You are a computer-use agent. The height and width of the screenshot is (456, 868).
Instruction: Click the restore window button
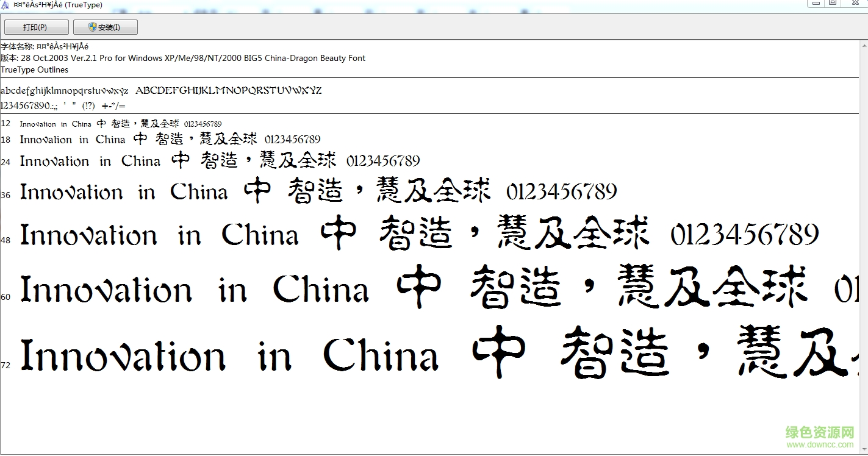[833, 4]
